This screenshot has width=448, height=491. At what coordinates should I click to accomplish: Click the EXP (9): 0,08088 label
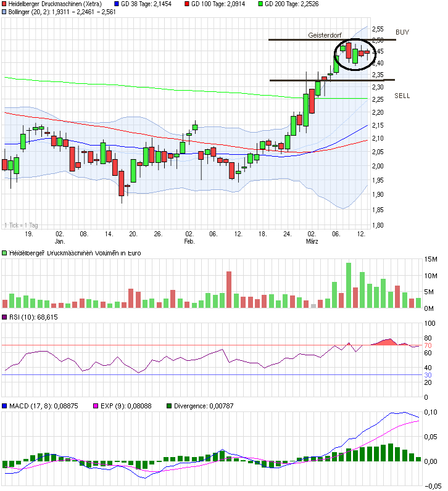(x=126, y=406)
